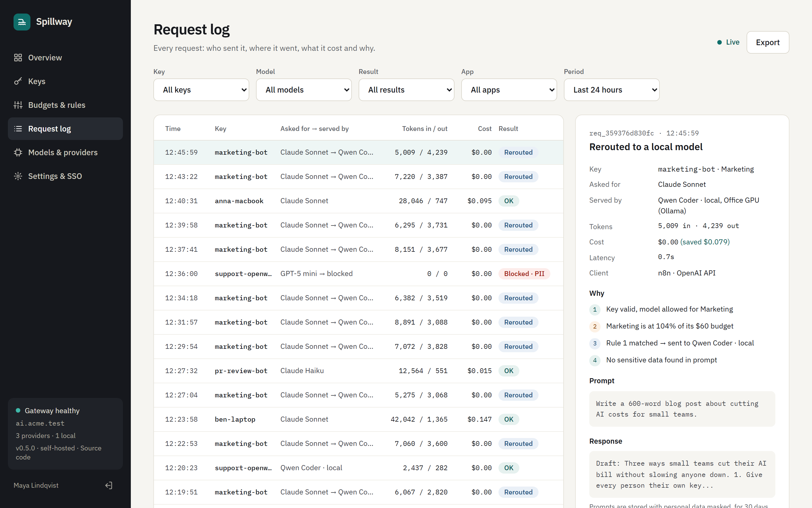This screenshot has width=812, height=508.
Task: Select the anna-macbook request row
Action: click(x=358, y=201)
